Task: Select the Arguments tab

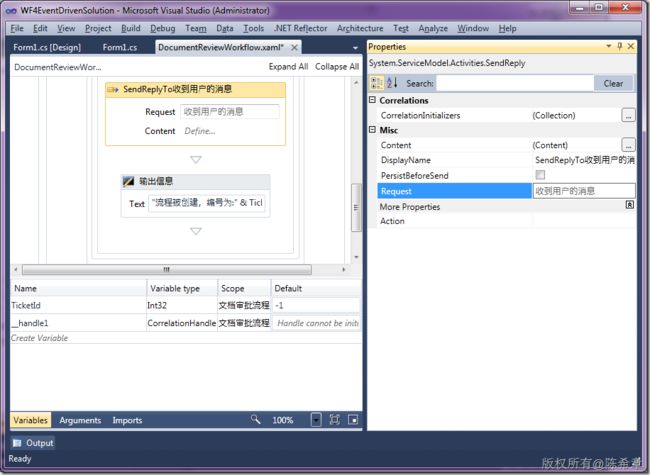Action: [80, 420]
